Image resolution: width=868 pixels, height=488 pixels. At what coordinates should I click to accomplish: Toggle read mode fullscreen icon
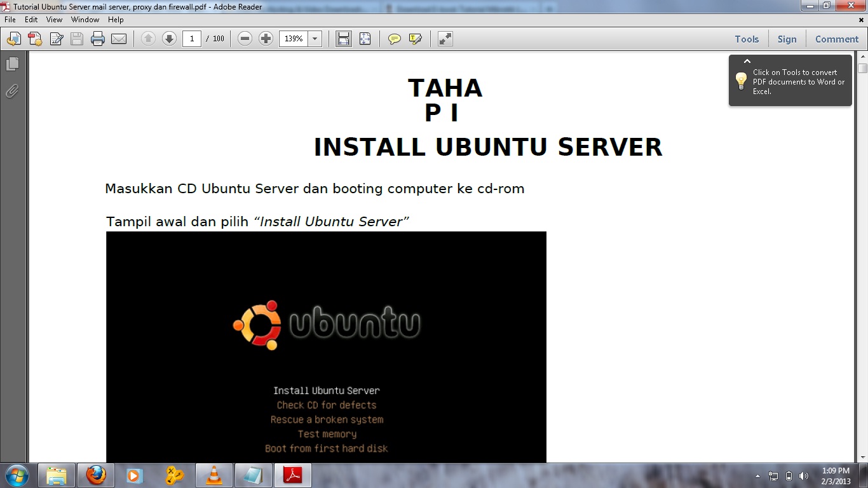pos(445,39)
